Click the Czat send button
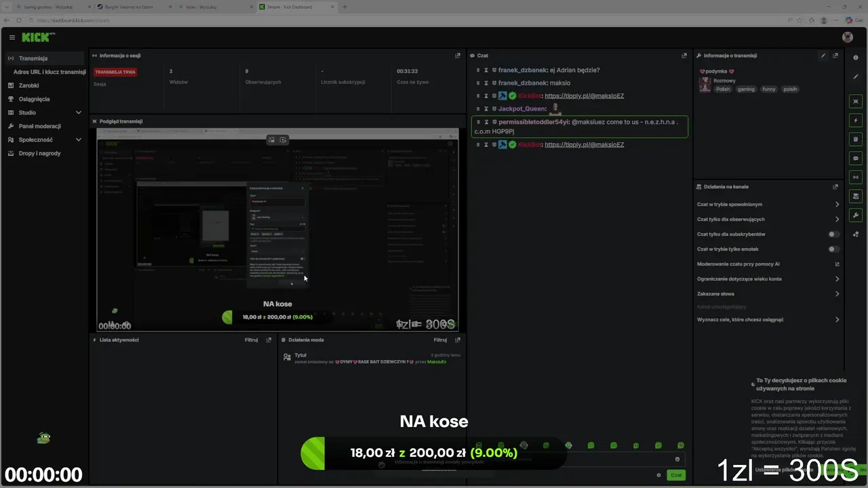 675,475
